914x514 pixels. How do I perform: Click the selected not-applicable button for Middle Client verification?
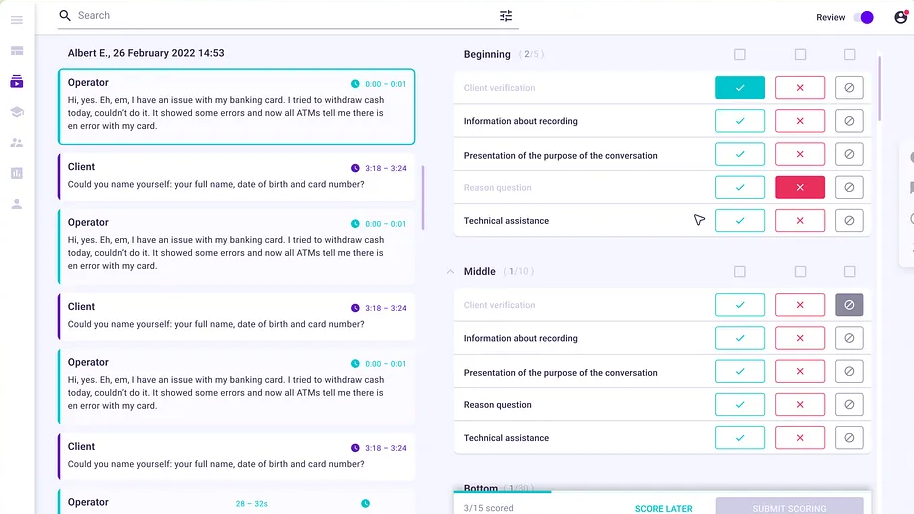click(x=849, y=305)
